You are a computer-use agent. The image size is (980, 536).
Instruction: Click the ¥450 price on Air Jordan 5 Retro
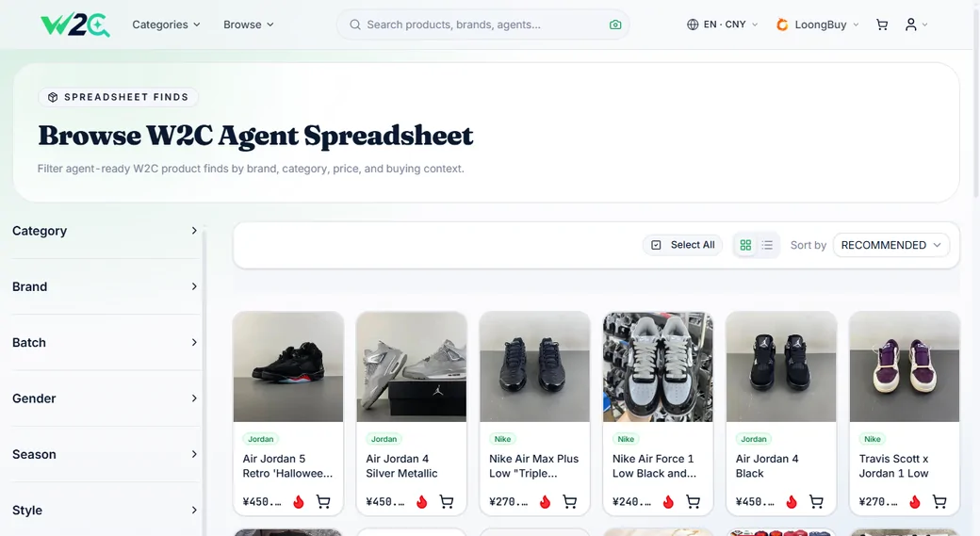point(262,502)
